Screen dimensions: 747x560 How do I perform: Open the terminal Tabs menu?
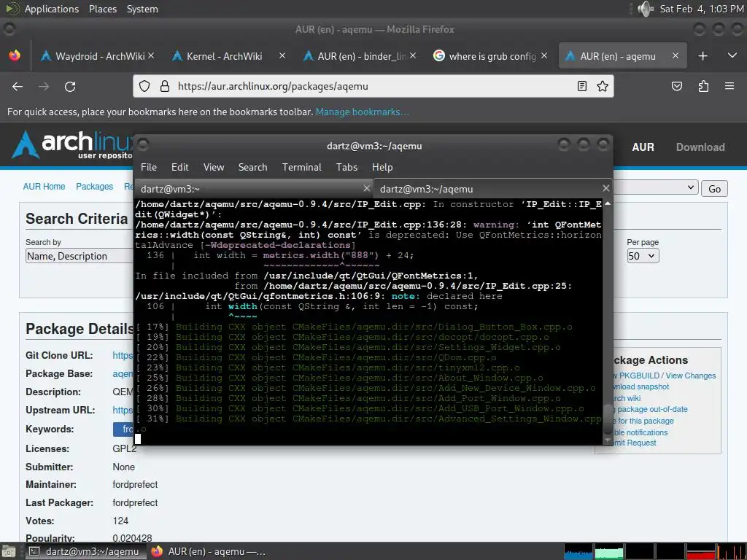tap(347, 167)
